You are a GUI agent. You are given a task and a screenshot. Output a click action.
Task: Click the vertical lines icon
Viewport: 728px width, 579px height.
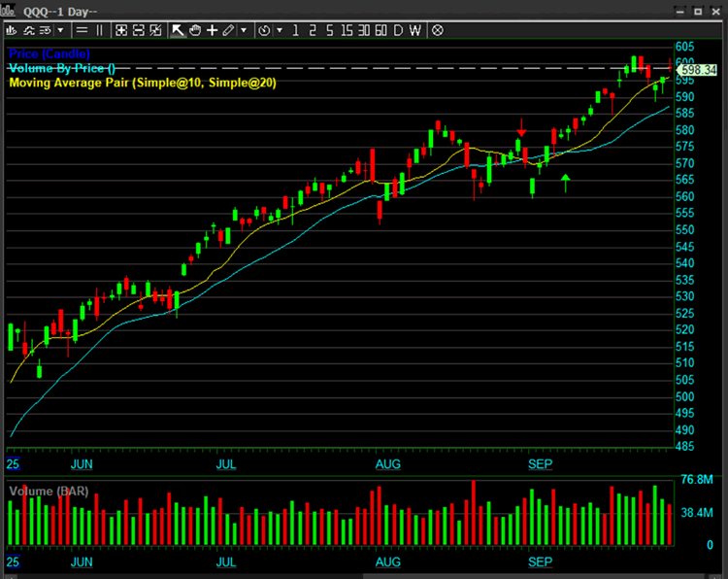tap(98, 30)
